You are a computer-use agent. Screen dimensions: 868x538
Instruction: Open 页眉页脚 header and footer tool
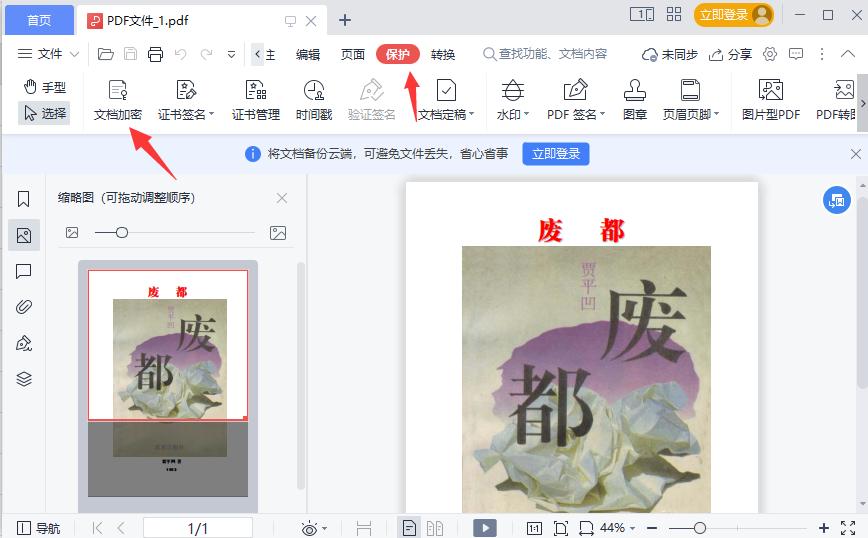pyautogui.click(x=690, y=101)
